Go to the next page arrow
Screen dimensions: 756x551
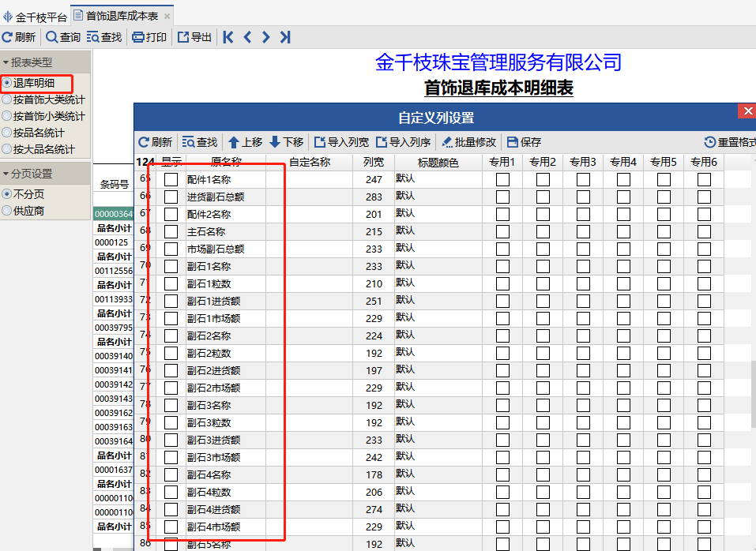pos(265,37)
